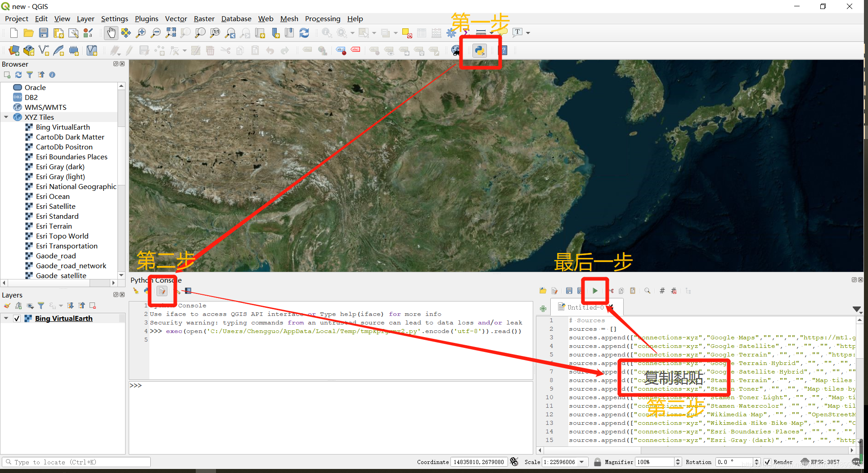The image size is (868, 473).
Task: Open the Python Console toolbar button
Action: [x=480, y=50]
